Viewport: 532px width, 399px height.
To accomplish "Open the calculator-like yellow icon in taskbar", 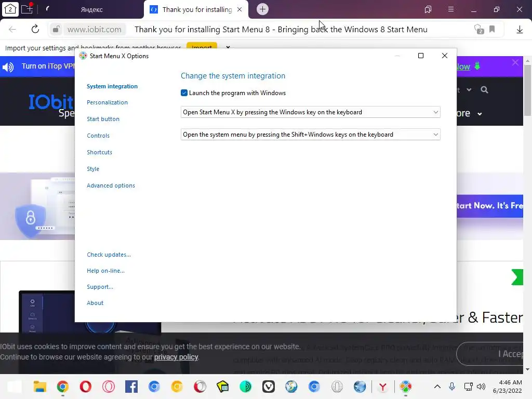I will (x=222, y=387).
